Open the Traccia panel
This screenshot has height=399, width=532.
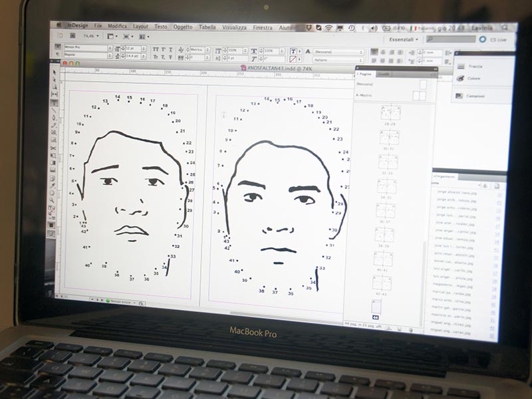click(474, 66)
